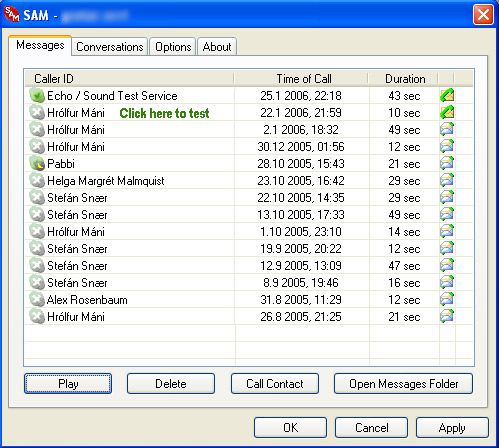Click the away status icon next to Pabbi
The image size is (499, 448).
(37, 163)
